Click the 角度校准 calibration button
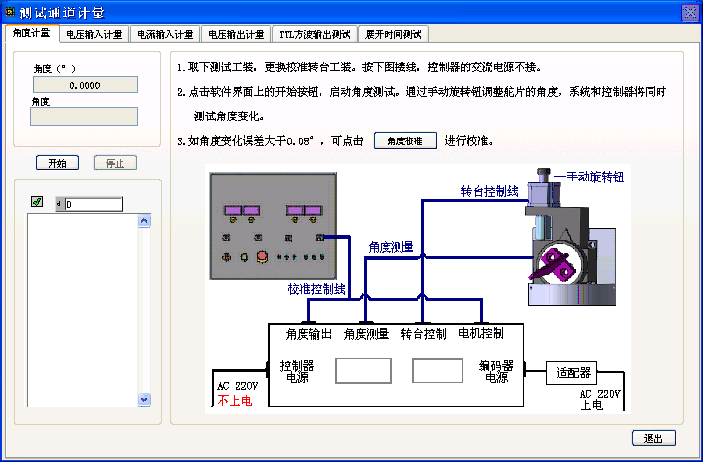703x462 pixels. [405, 141]
